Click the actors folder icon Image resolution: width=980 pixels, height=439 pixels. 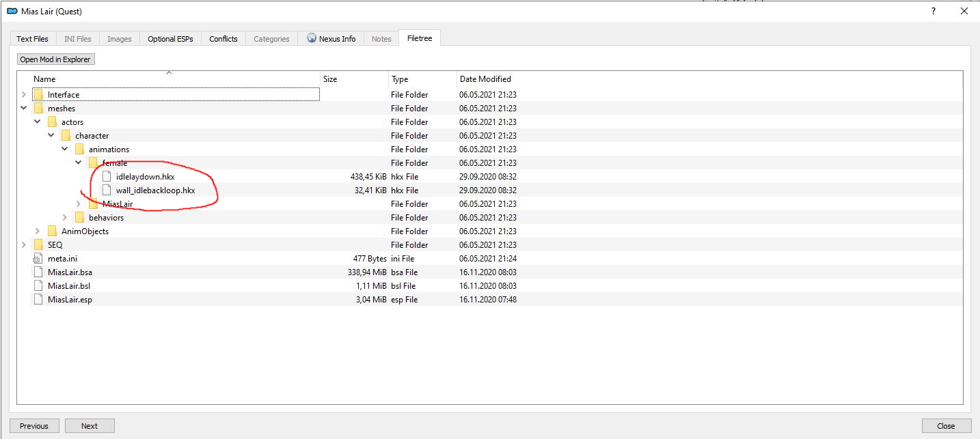point(52,122)
